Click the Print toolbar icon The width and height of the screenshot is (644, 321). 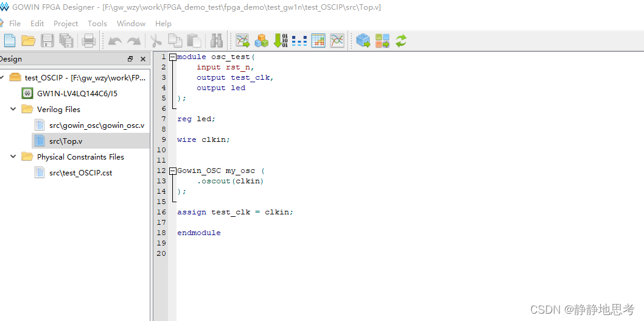89,40
